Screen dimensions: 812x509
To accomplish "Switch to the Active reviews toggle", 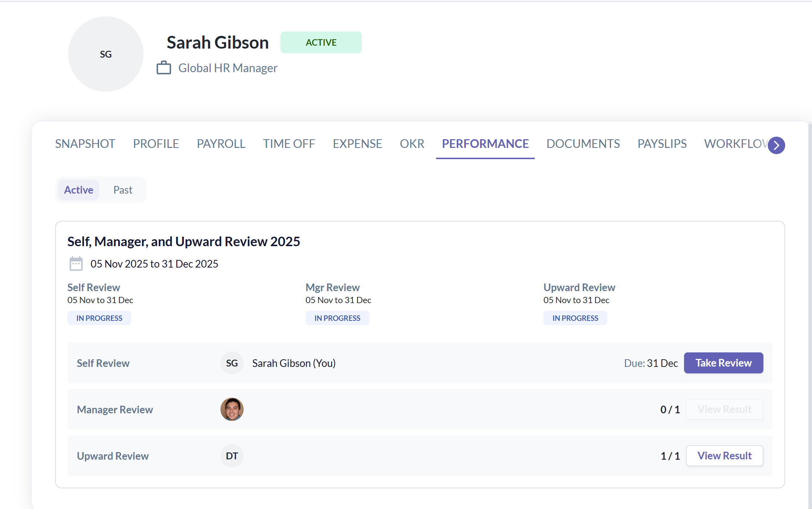I will [x=78, y=190].
